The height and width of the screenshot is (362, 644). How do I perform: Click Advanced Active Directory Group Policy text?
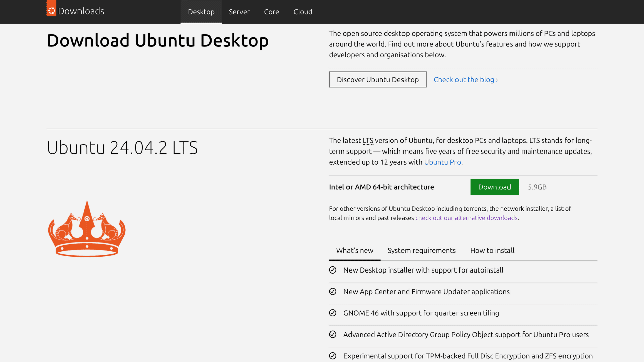(x=466, y=335)
